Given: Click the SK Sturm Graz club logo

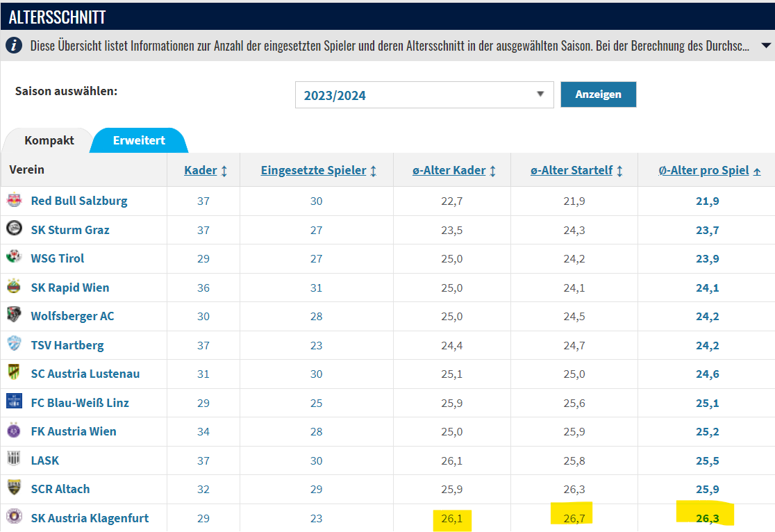Looking at the screenshot, I should (x=14, y=229).
